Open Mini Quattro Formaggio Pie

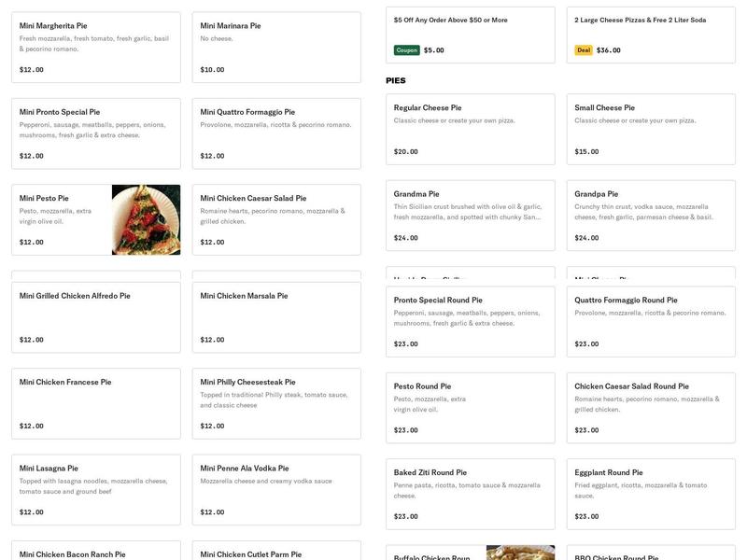coord(276,133)
